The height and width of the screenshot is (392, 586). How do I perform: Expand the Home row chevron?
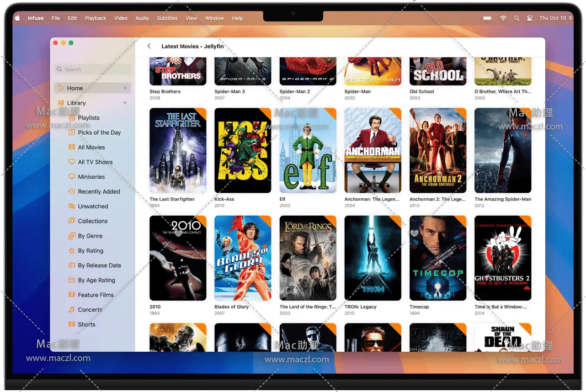[x=125, y=88]
